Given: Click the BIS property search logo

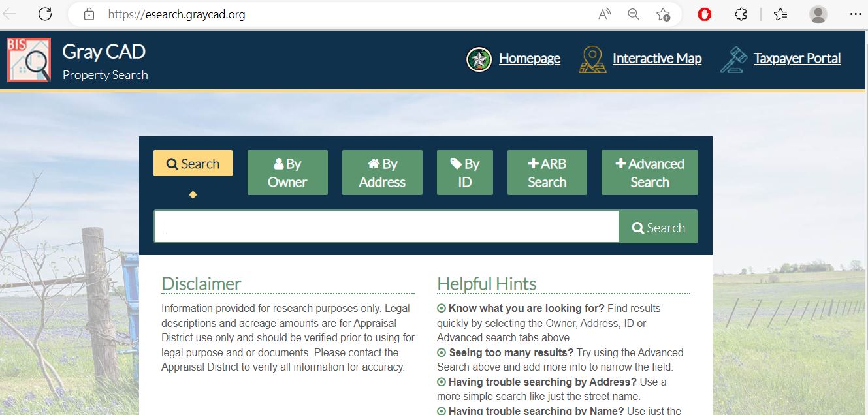Looking at the screenshot, I should (29, 60).
